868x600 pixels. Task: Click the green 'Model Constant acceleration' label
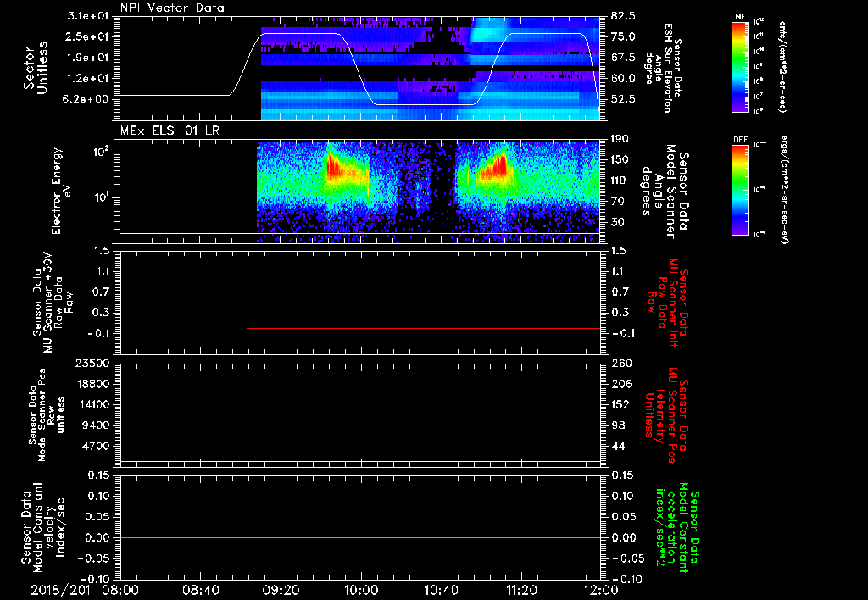click(676, 529)
